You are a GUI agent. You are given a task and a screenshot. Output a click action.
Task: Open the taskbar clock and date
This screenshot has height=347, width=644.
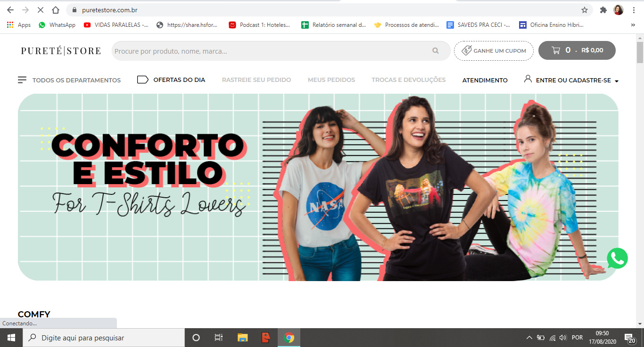click(602, 338)
